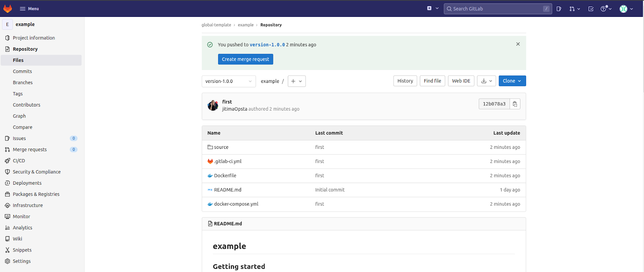
Task: Click the Find file button
Action: (432, 81)
